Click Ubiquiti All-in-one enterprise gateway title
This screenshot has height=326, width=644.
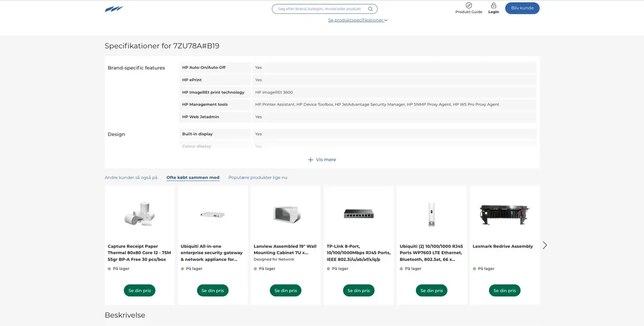tap(213, 253)
